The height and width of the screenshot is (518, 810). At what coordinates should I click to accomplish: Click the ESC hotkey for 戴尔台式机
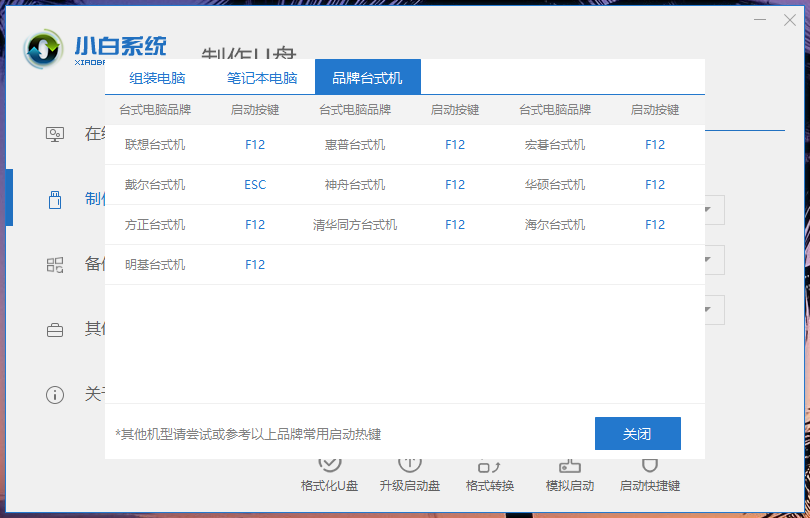(x=255, y=185)
